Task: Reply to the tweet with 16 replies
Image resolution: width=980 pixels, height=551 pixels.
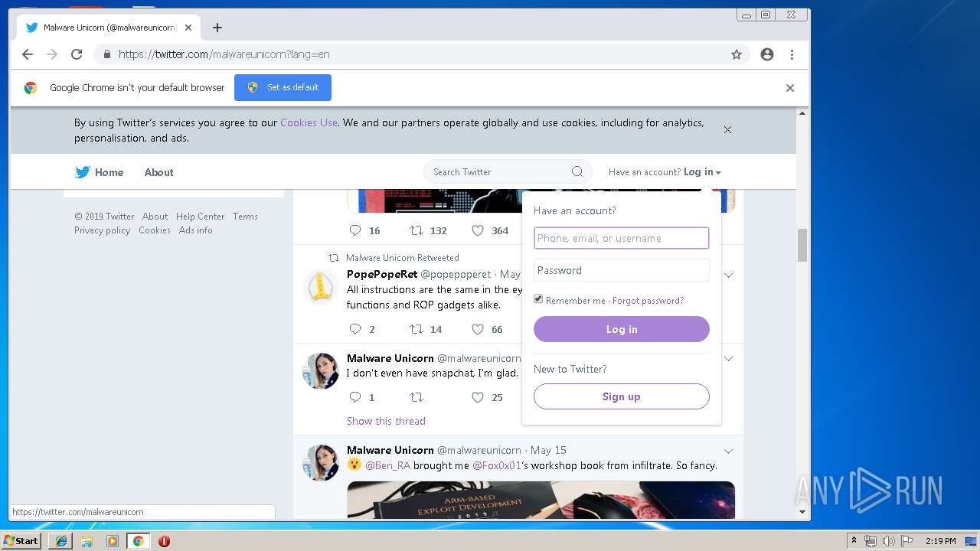Action: (x=355, y=230)
